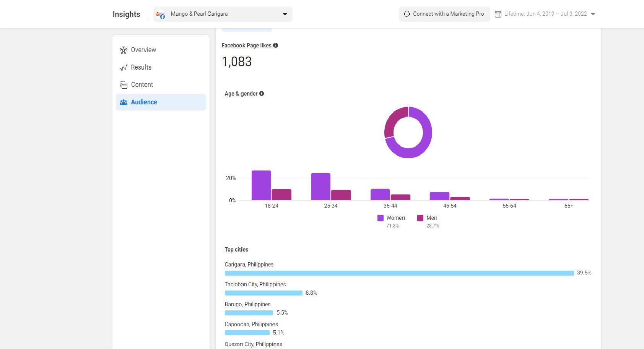Click the 28.7% Men percentage
Screen dimensions: 644x349
(433, 226)
